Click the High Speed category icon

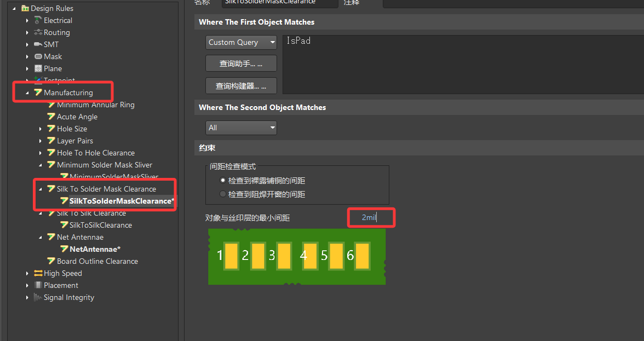38,273
